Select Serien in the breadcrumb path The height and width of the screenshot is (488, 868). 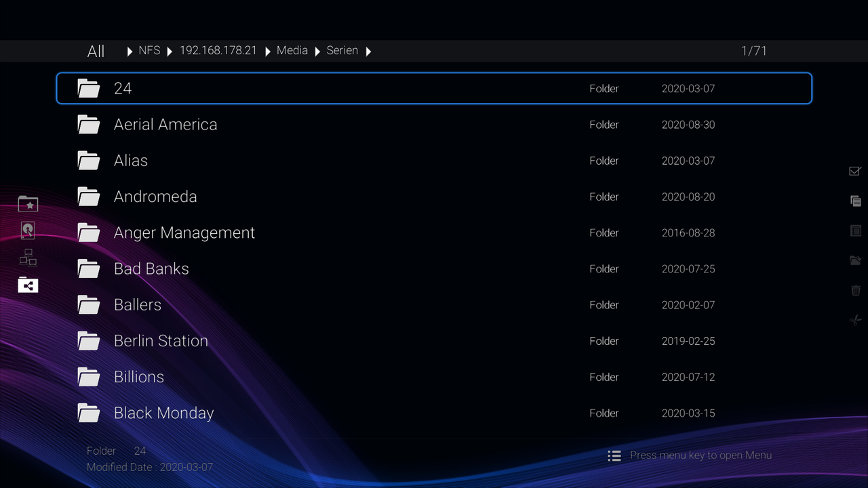point(342,50)
